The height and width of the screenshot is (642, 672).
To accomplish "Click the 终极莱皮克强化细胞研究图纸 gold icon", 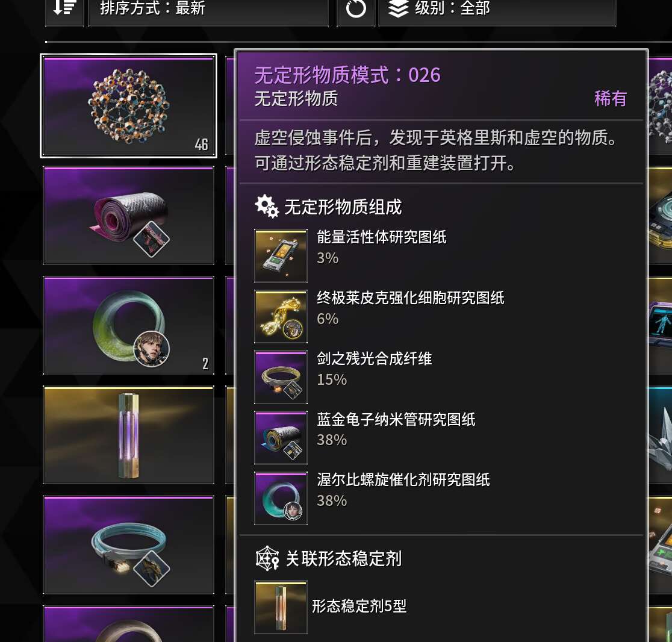I will [x=281, y=316].
